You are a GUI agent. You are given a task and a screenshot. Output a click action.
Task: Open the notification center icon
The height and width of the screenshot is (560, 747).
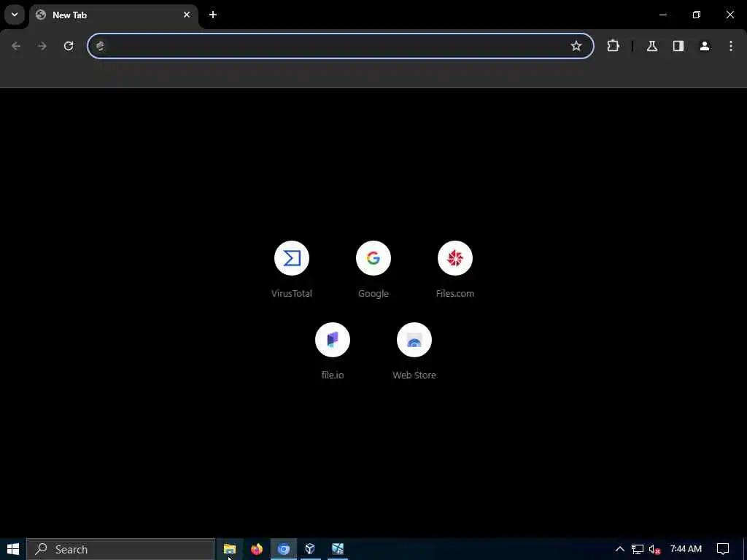pyautogui.click(x=723, y=549)
